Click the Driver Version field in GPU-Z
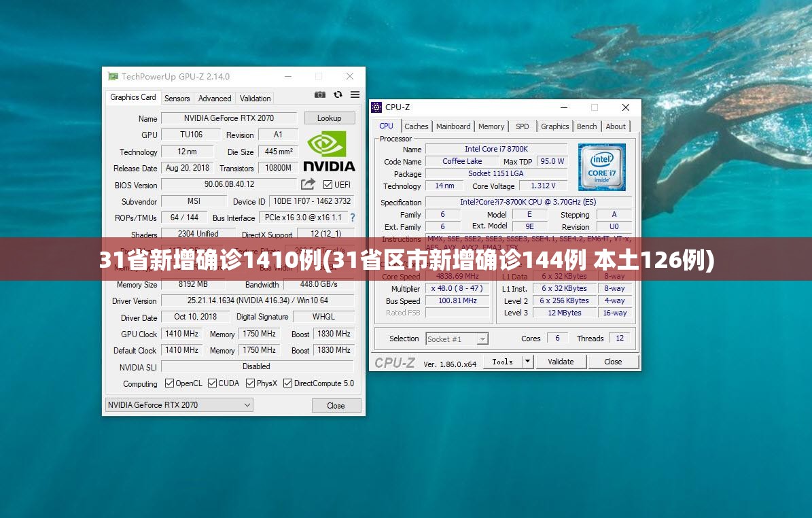The height and width of the screenshot is (518, 812). 258,300
